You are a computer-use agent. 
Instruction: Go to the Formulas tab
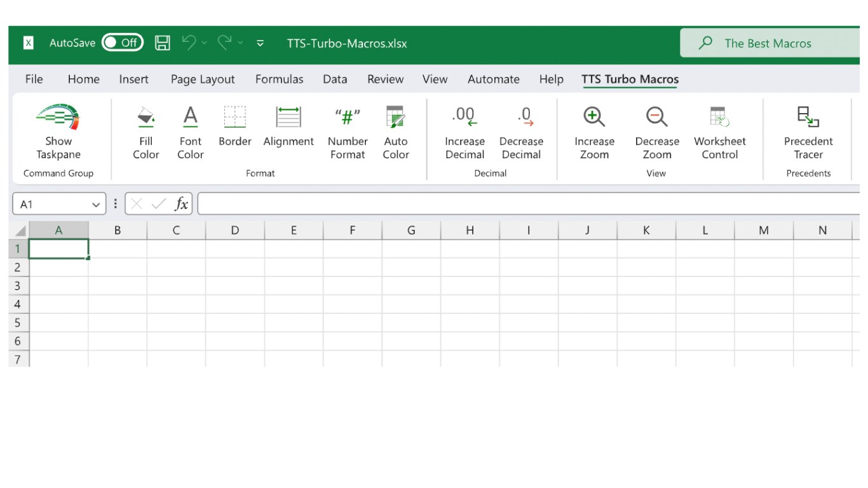[280, 79]
